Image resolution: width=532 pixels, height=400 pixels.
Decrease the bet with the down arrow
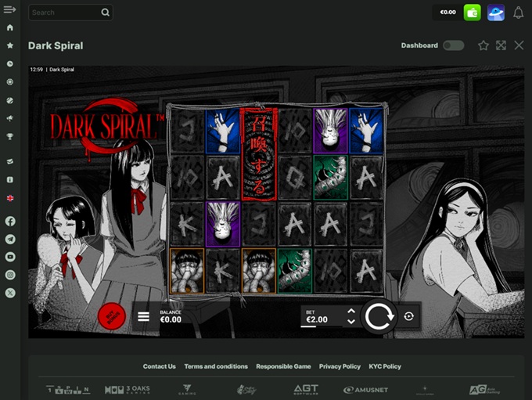350,322
